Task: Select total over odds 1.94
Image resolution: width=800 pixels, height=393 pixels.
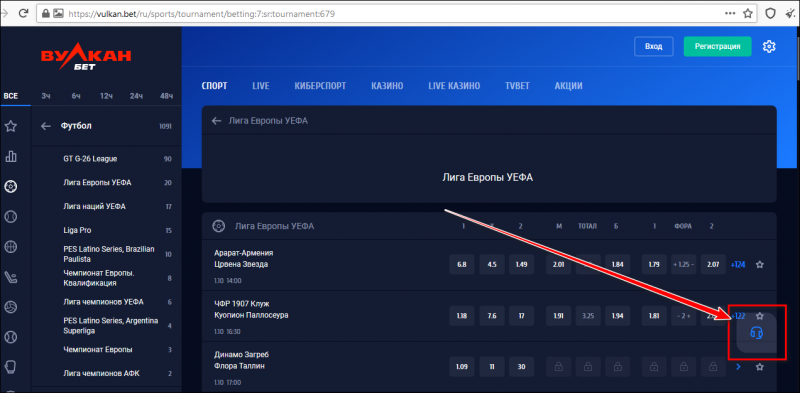Action: 617,316
